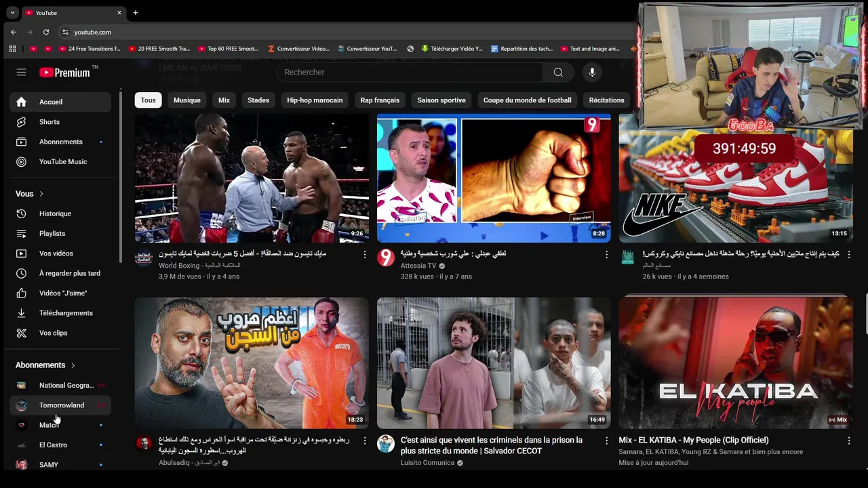Open SAMY subscription channel
The height and width of the screenshot is (488, 868).
pos(60,465)
